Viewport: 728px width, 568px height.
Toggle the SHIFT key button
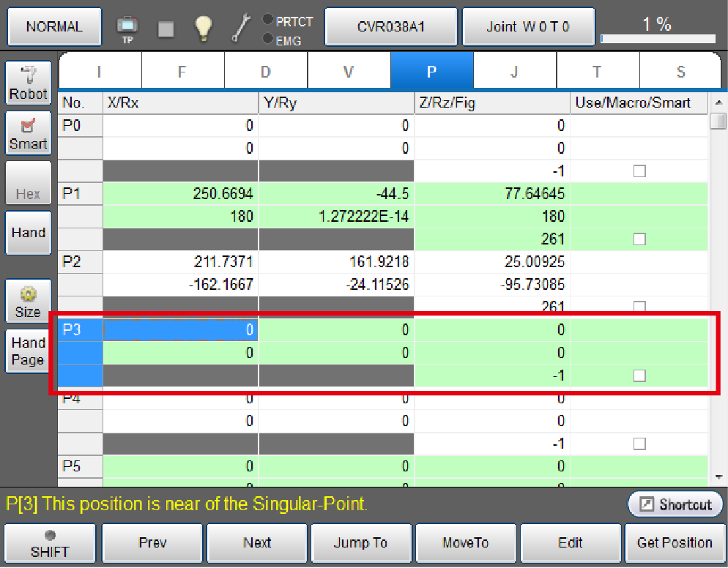click(x=50, y=543)
